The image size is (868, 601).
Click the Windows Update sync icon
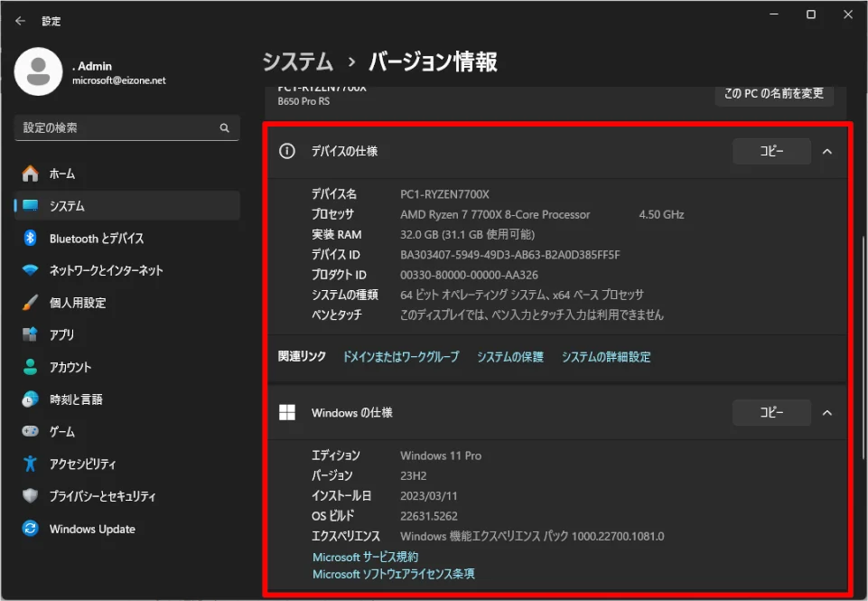click(31, 529)
